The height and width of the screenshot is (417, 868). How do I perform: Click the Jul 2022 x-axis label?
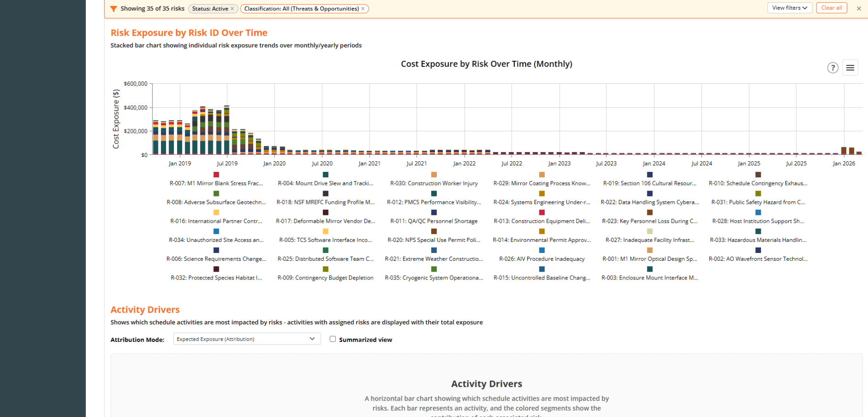click(512, 163)
